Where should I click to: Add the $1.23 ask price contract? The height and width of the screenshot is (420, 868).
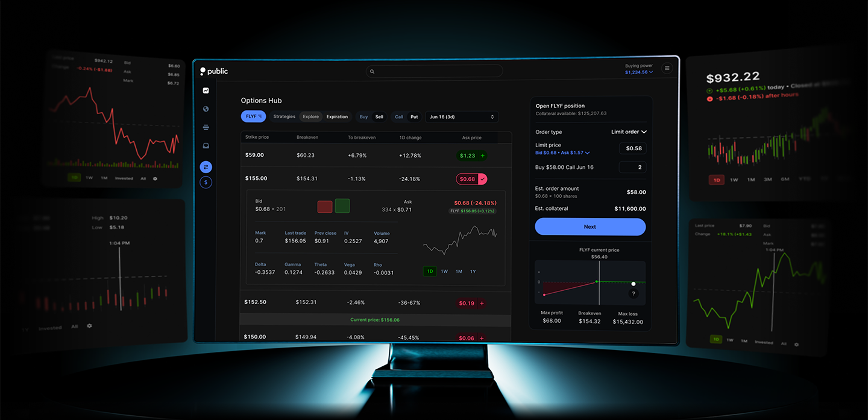tap(472, 156)
